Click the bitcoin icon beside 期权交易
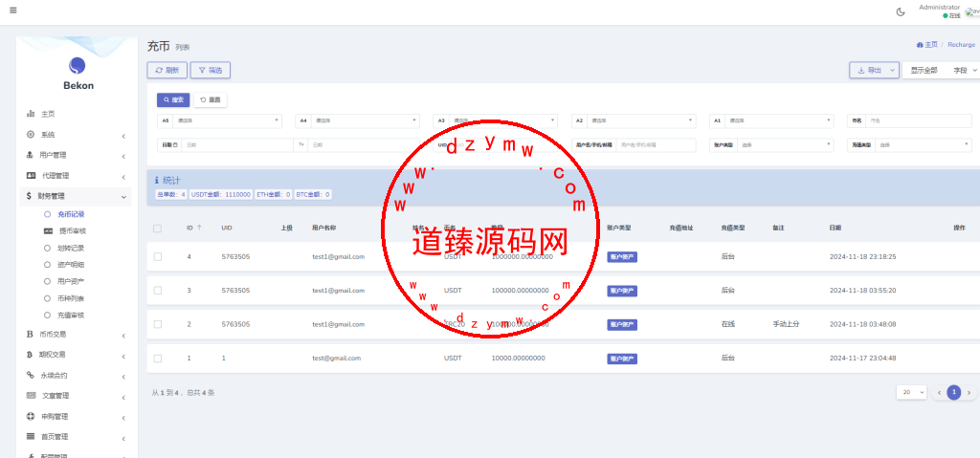 30,355
